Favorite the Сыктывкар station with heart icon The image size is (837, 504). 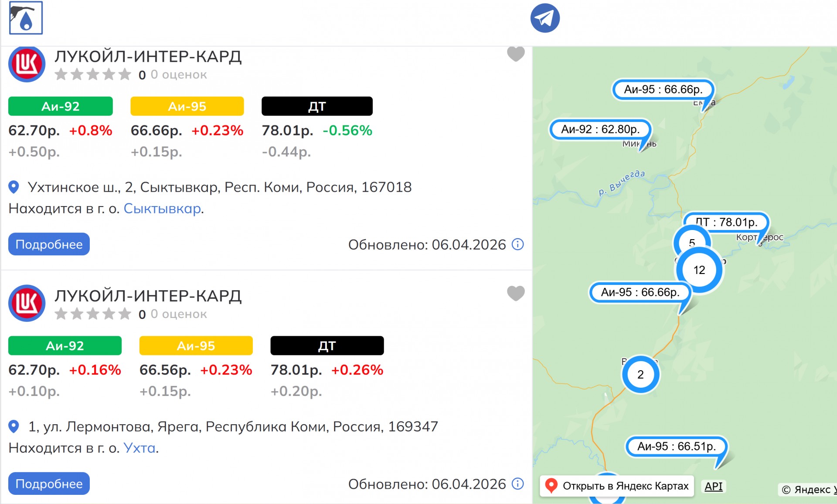[x=516, y=54]
